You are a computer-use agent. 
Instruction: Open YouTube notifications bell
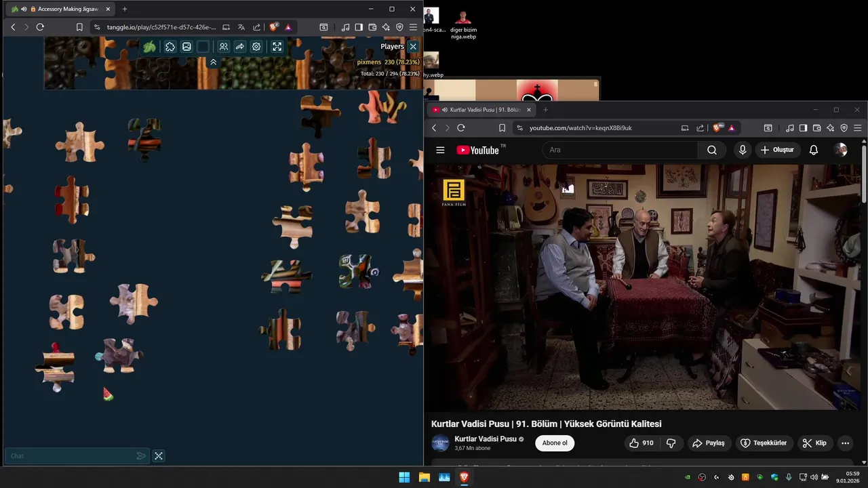point(814,150)
